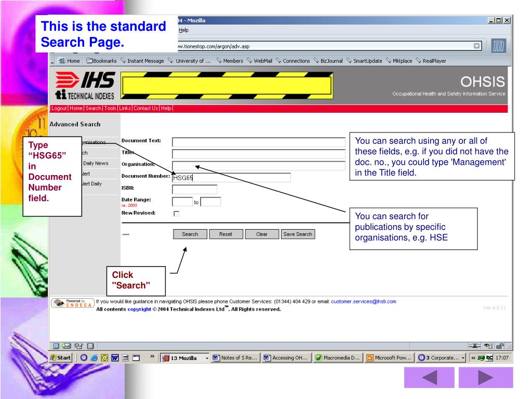Click the Search button
This screenshot has width=532, height=399.
point(190,234)
